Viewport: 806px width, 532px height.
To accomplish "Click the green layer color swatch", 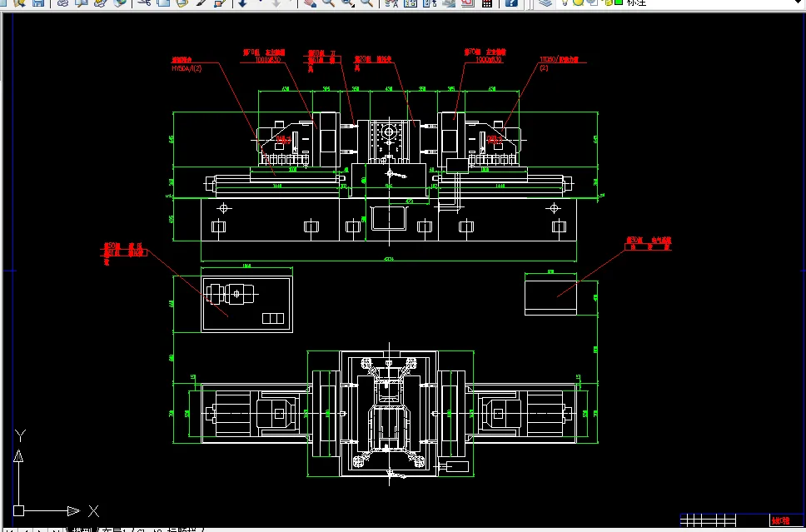I will pyautogui.click(x=619, y=2).
